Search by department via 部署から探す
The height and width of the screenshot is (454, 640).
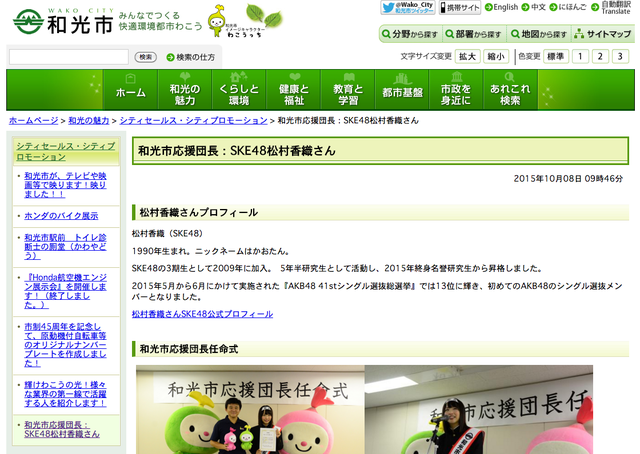[473, 34]
